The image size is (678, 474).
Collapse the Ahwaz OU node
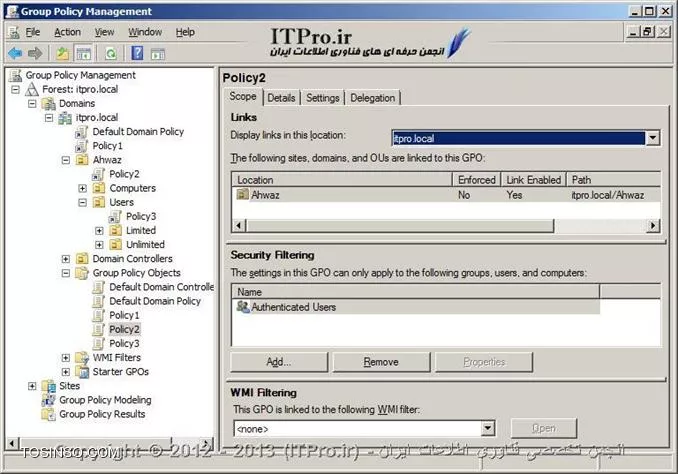click(66, 160)
